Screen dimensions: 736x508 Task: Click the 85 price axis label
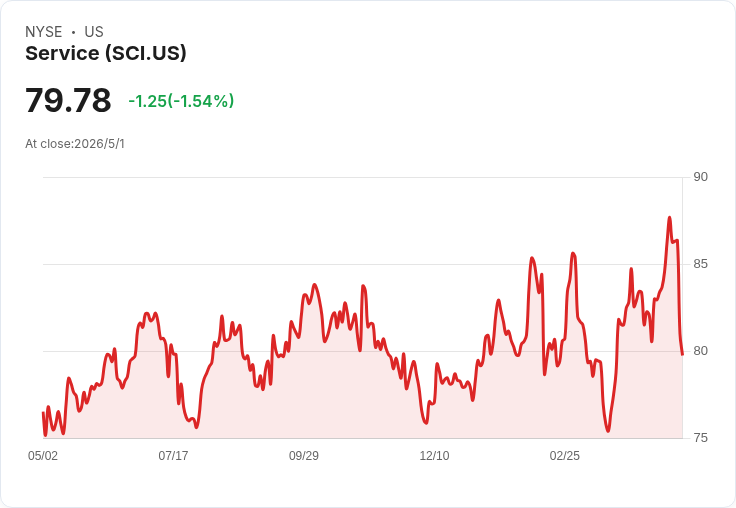[700, 264]
